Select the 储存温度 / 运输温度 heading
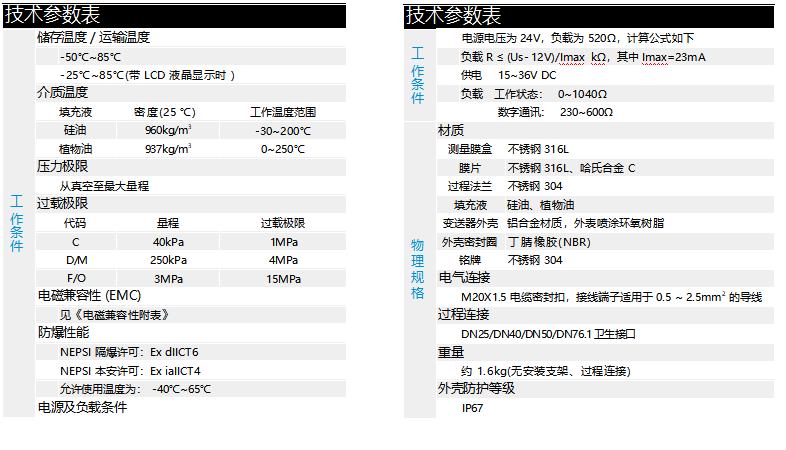The width and height of the screenshot is (786, 450). pos(93,38)
